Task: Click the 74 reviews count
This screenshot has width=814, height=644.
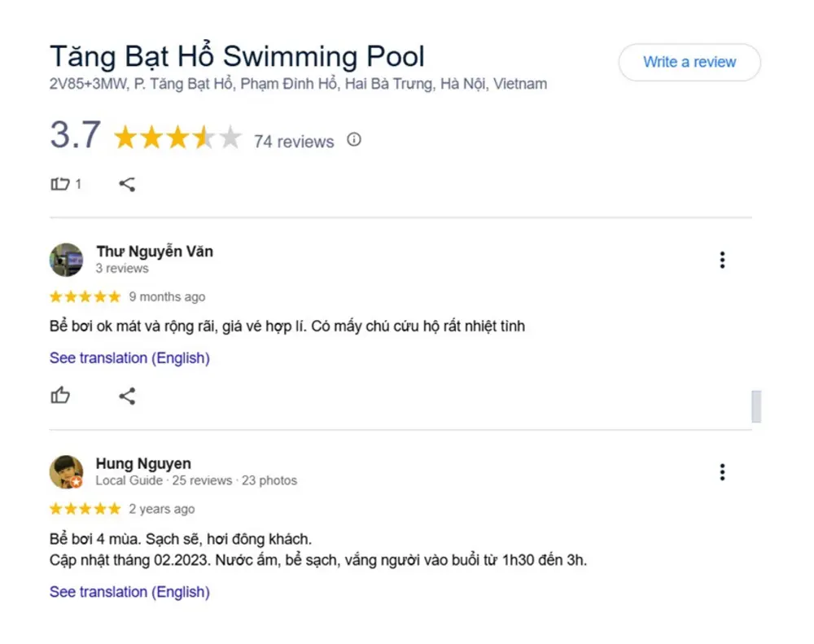Action: click(x=294, y=142)
